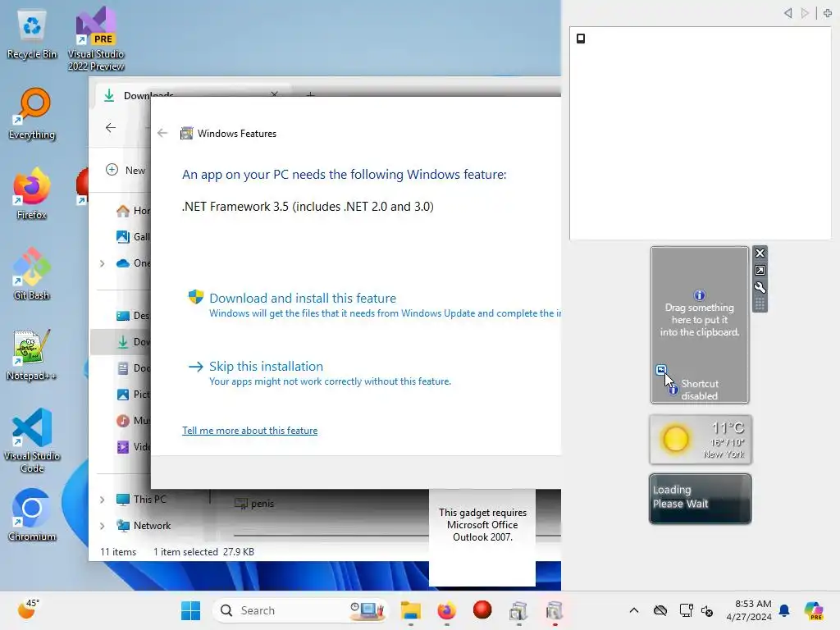840x630 pixels.
Task: Open Copilot Preview on taskbar
Action: pos(815,610)
